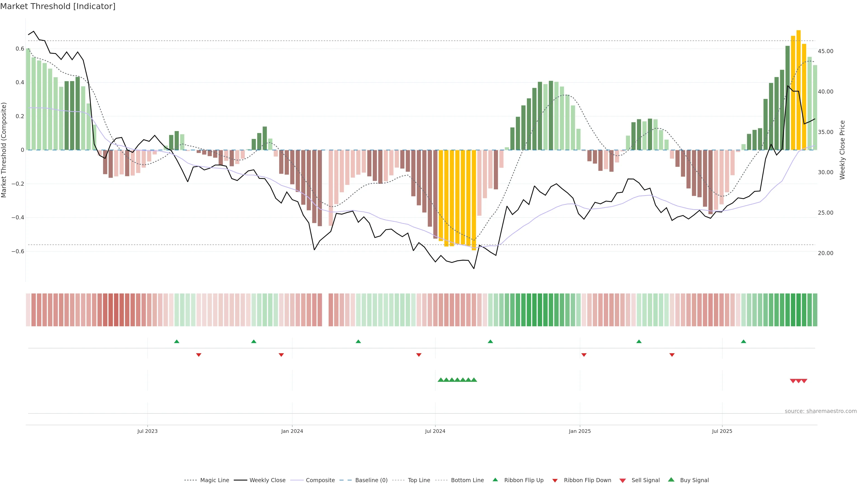The image size is (868, 488).
Task: Click the Market Threshold [Indicator] title
Action: pyautogui.click(x=58, y=6)
